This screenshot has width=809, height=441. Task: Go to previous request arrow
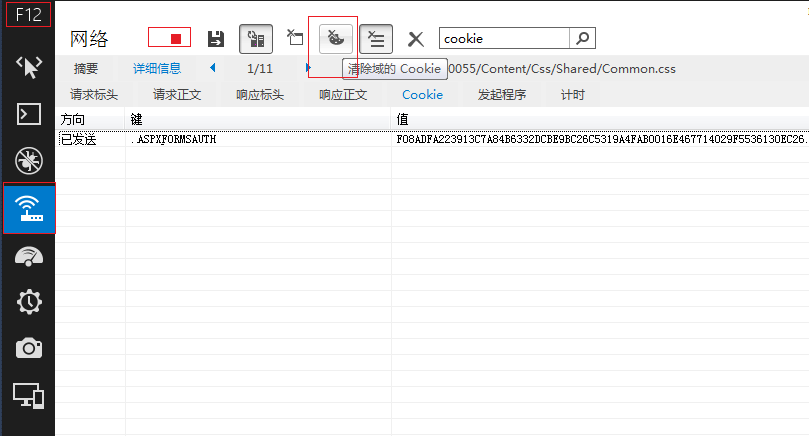pos(213,68)
